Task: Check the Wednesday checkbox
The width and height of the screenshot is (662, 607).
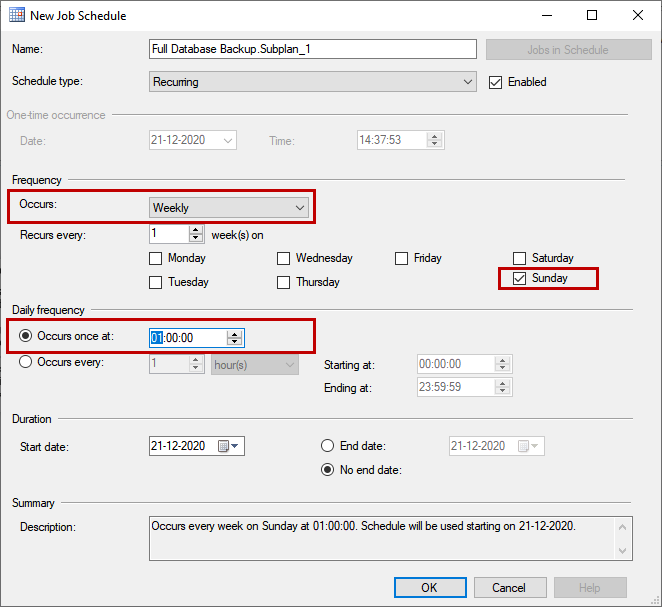Action: [x=283, y=258]
